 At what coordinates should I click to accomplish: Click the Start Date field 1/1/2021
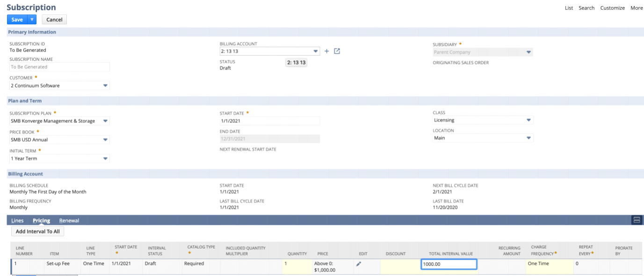pyautogui.click(x=270, y=121)
